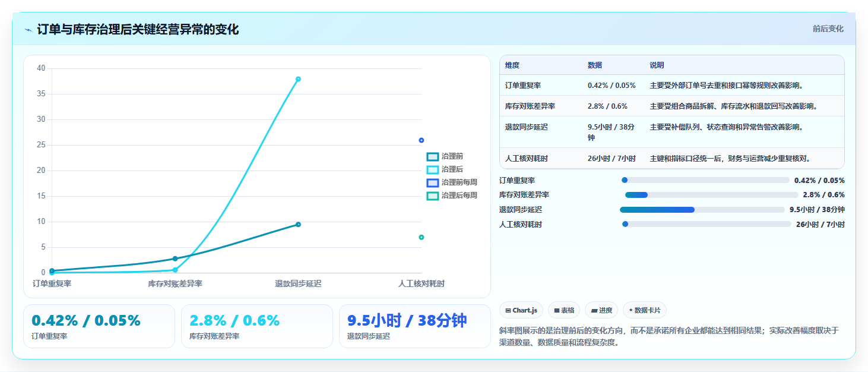
Task: Click the table cell 26小时 / 7小时
Action: [612, 159]
